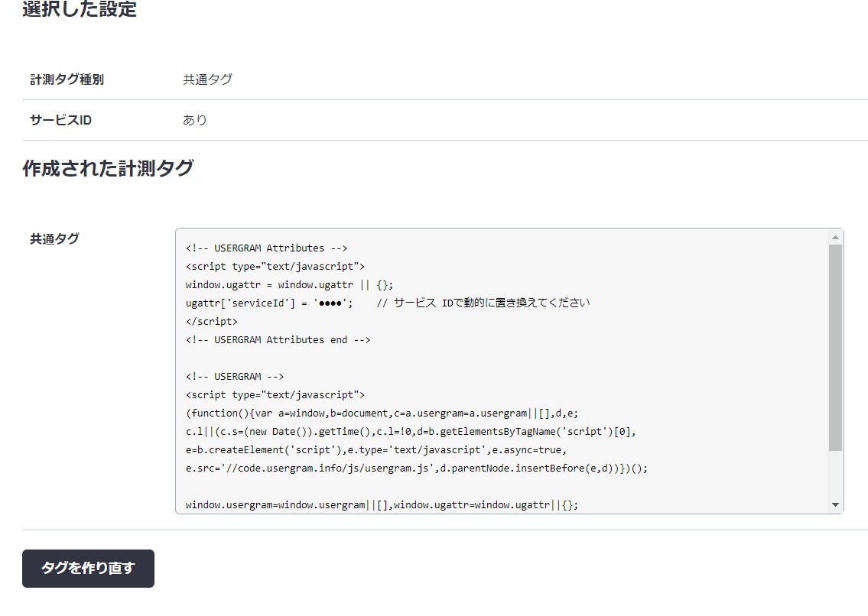Click the e=b.createElement('script') code line
Viewport: 868px width, 616px height.
coord(375,450)
